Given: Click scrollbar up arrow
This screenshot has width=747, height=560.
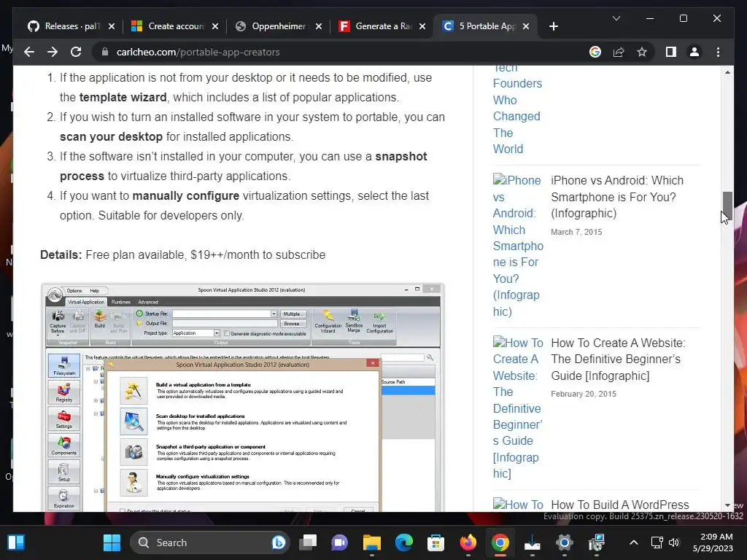Looking at the screenshot, I should (727, 72).
